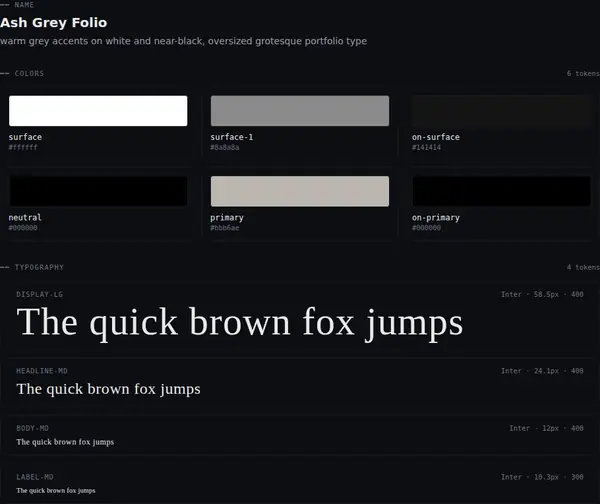Click the on-surface dark swatch
This screenshot has height=504, width=600.
(501, 111)
